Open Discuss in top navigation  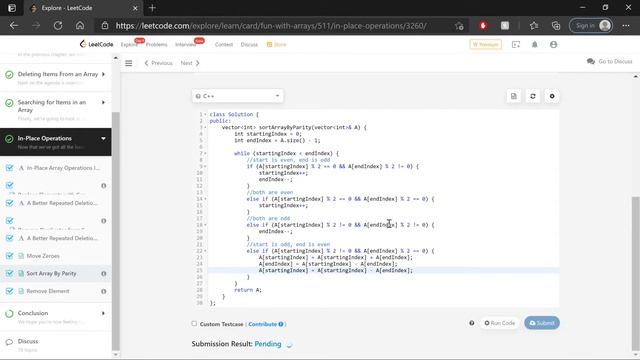point(249,44)
